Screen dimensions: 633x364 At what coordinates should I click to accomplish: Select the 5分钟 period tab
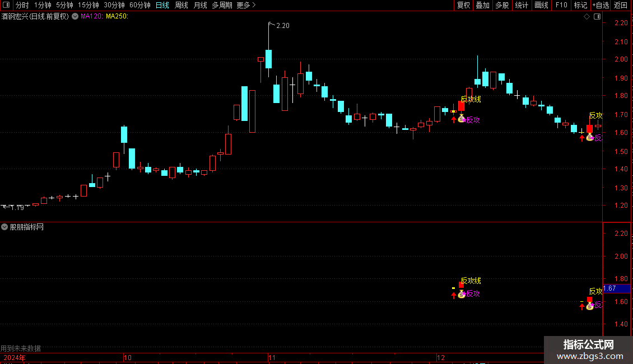pyautogui.click(x=64, y=5)
